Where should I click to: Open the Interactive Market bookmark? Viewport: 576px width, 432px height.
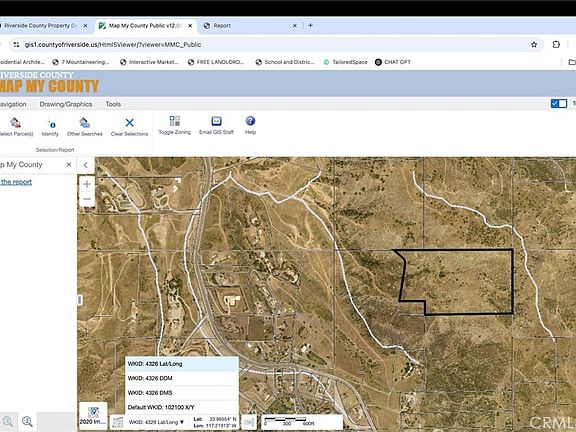(149, 62)
